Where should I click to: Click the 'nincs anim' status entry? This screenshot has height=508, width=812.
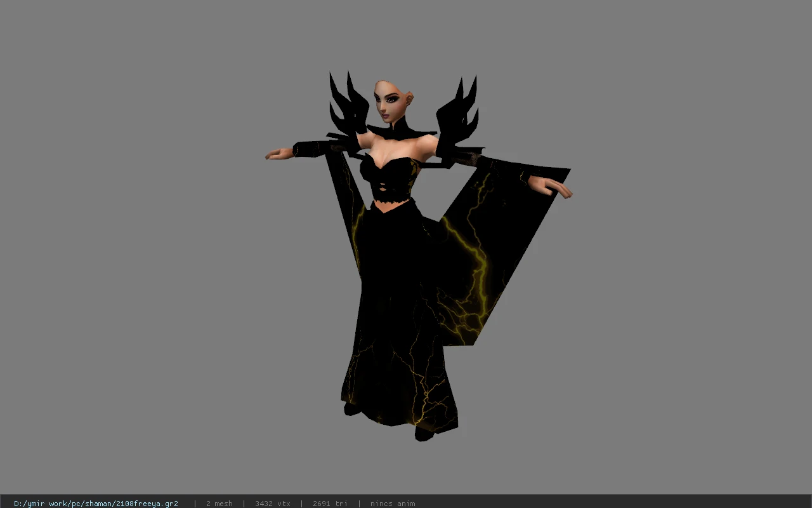(393, 504)
